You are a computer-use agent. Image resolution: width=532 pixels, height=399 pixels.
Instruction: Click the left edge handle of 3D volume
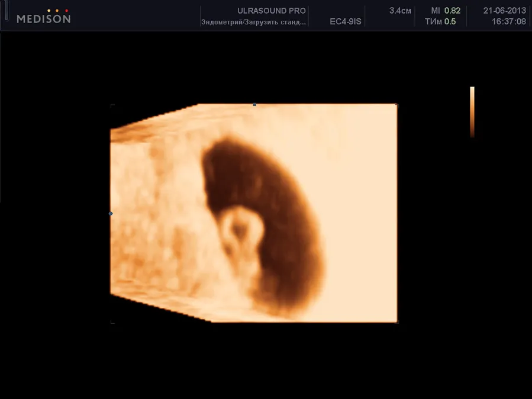click(111, 213)
